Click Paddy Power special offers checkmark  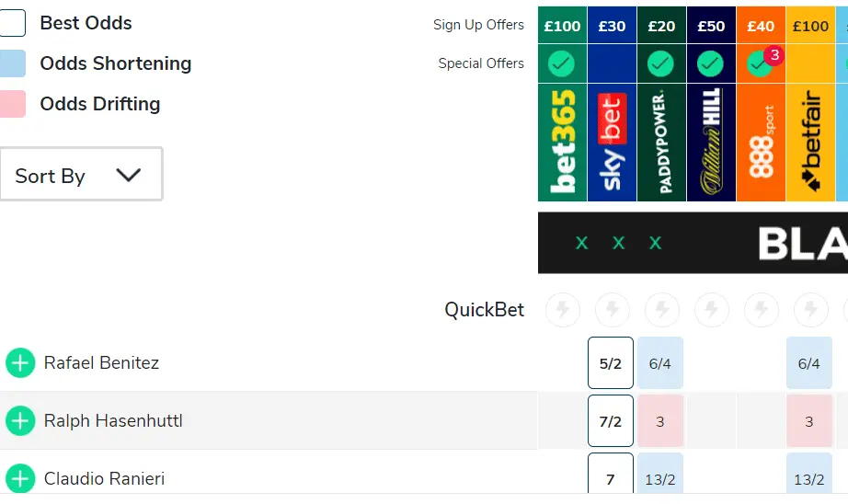[661, 63]
